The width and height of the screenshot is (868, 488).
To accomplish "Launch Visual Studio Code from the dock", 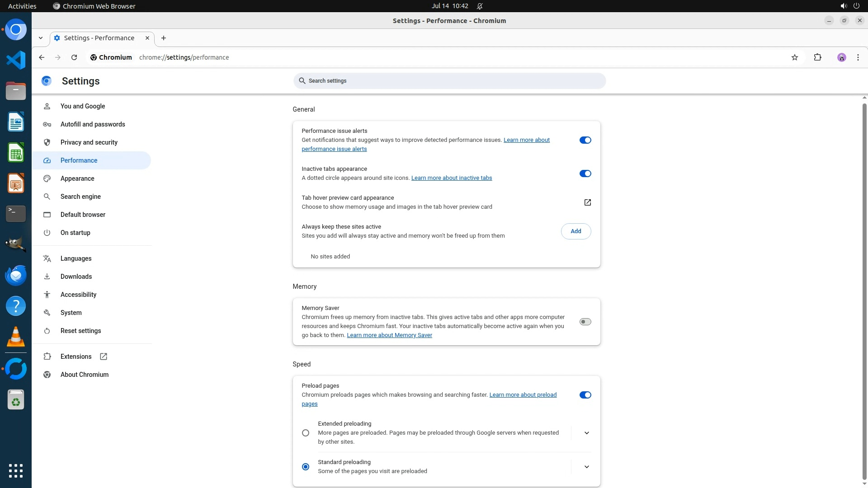I will click(16, 60).
